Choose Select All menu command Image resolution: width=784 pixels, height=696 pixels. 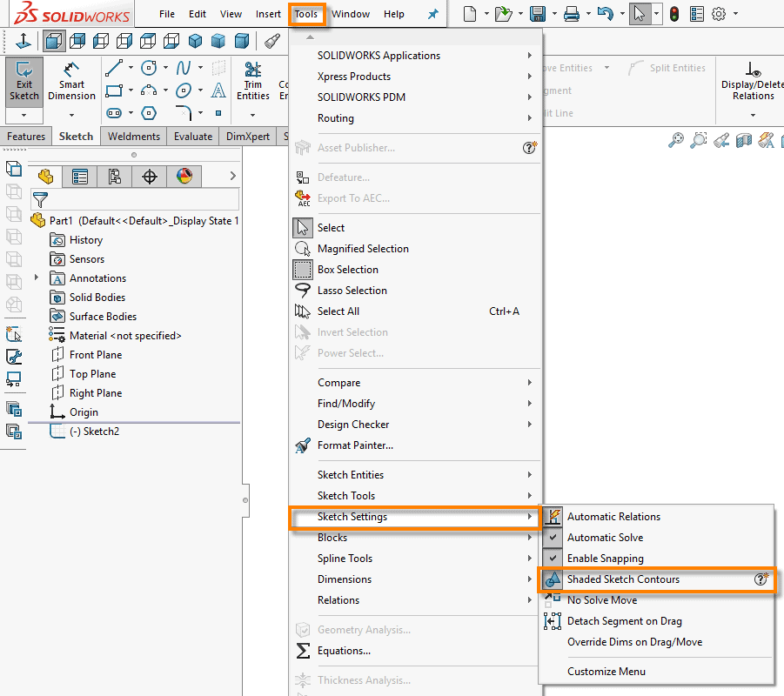click(338, 311)
